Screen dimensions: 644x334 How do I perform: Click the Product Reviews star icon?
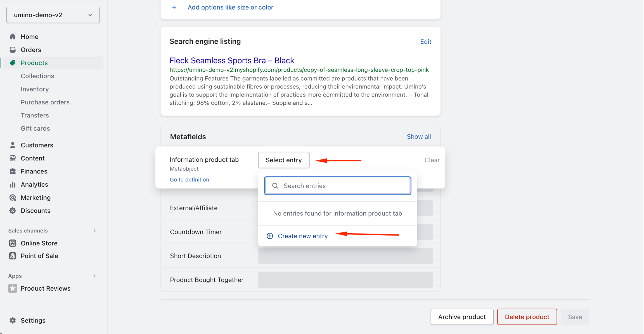point(13,288)
